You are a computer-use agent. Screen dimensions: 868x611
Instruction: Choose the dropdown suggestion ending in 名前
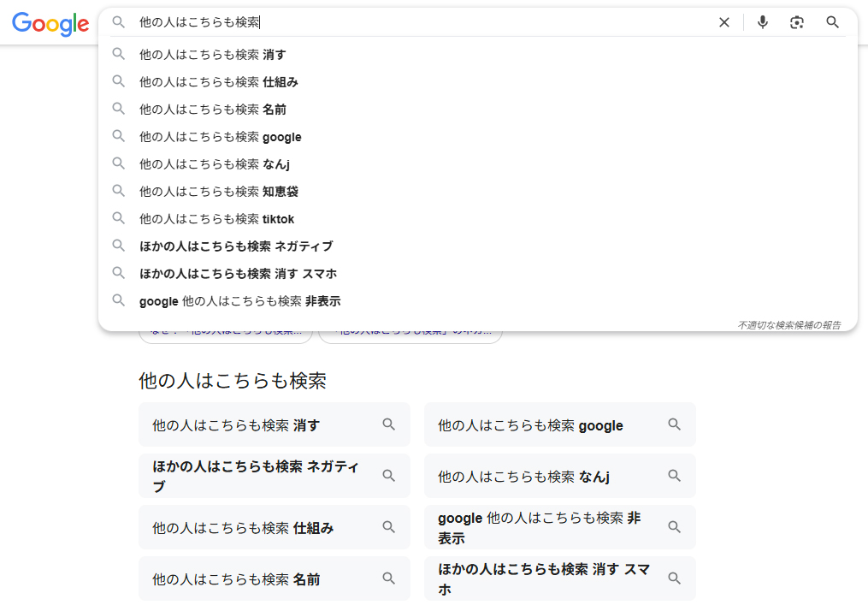pos(213,110)
